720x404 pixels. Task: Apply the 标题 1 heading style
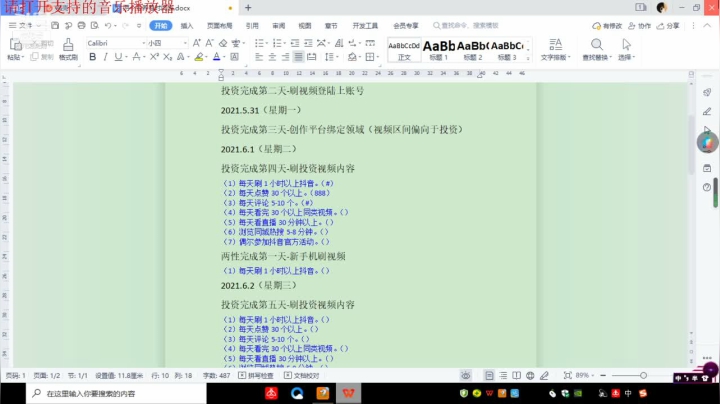[439, 50]
